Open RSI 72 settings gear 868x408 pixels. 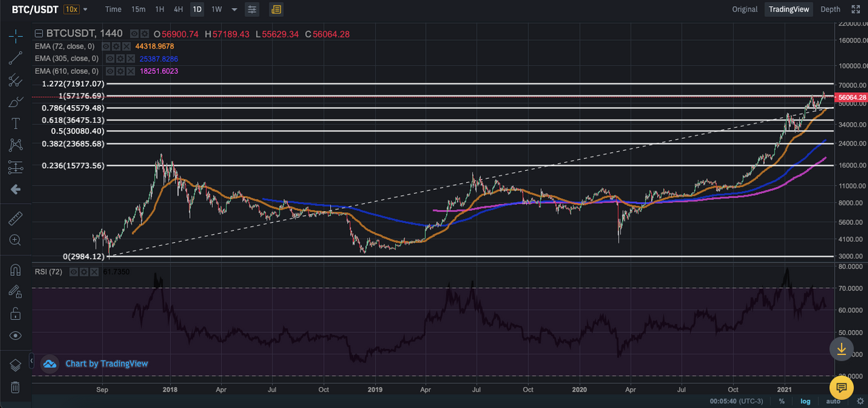coord(84,272)
